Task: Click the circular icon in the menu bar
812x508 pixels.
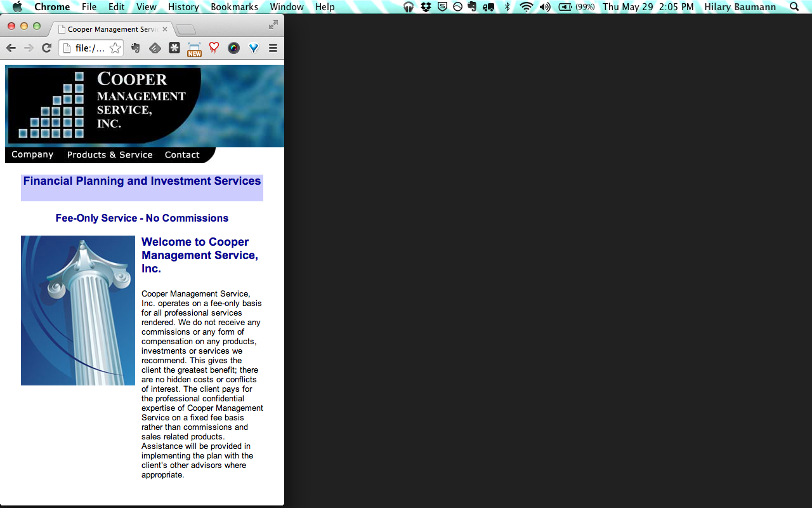Action: pos(457,7)
